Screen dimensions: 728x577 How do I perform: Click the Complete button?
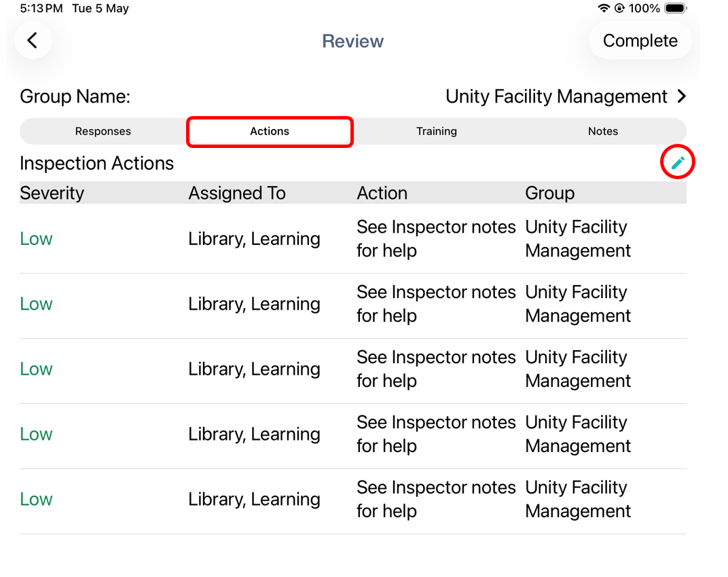click(640, 40)
